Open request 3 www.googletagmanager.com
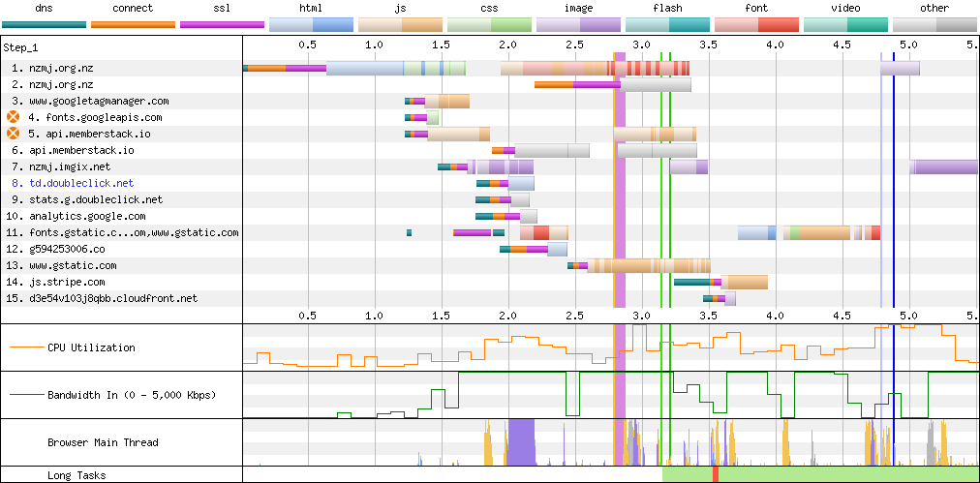 pyautogui.click(x=90, y=101)
